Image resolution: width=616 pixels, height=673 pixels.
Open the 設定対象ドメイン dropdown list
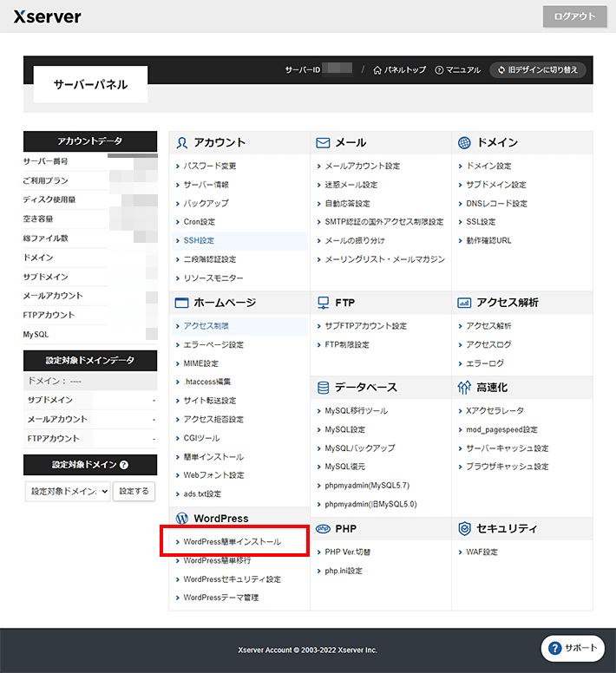(x=68, y=491)
